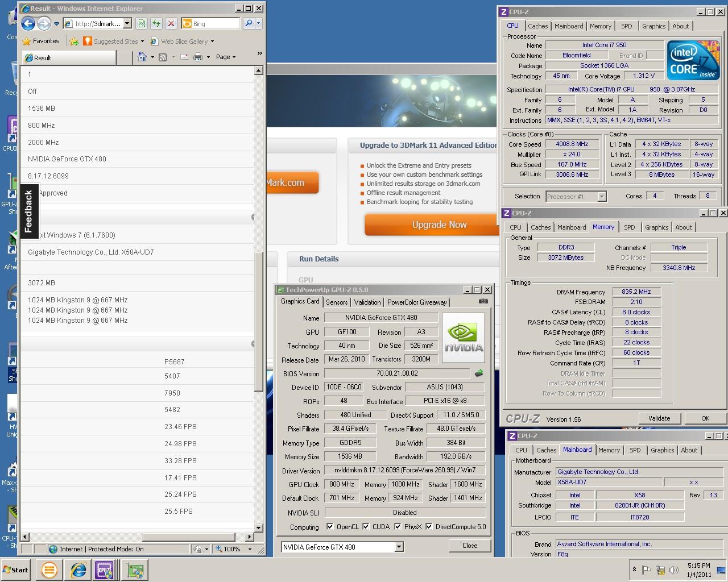Open the address bar URL dropdown
This screenshot has width=728, height=582.
pyautogui.click(x=127, y=23)
